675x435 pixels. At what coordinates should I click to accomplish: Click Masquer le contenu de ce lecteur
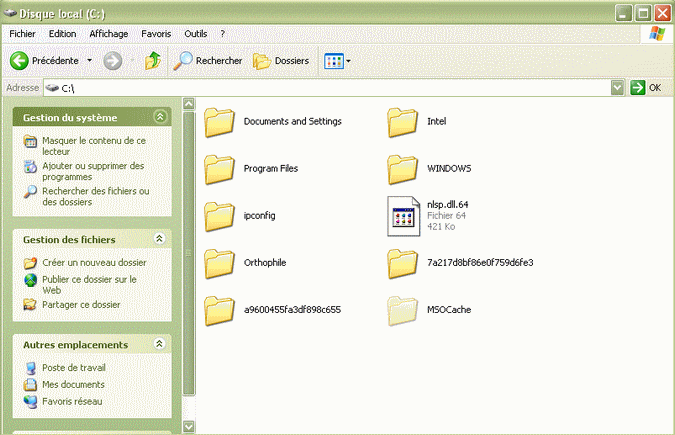pyautogui.click(x=94, y=146)
